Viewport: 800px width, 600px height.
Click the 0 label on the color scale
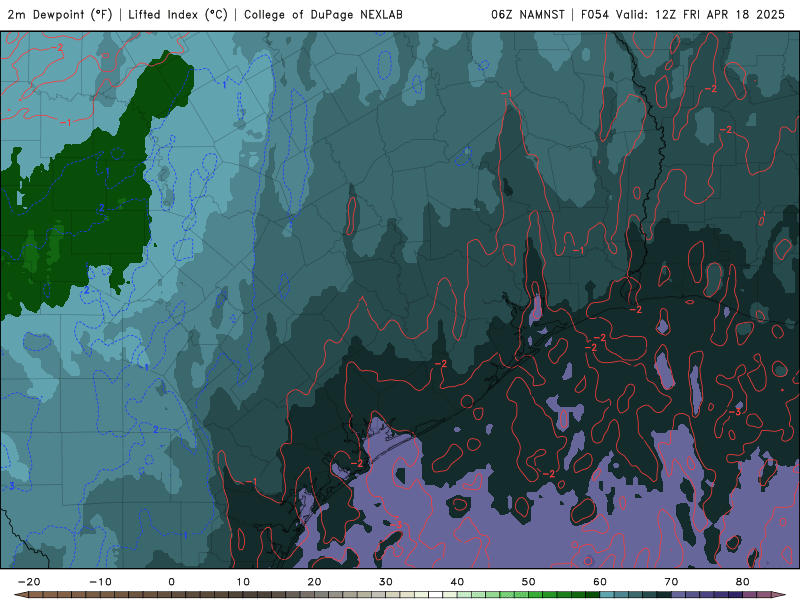171,582
